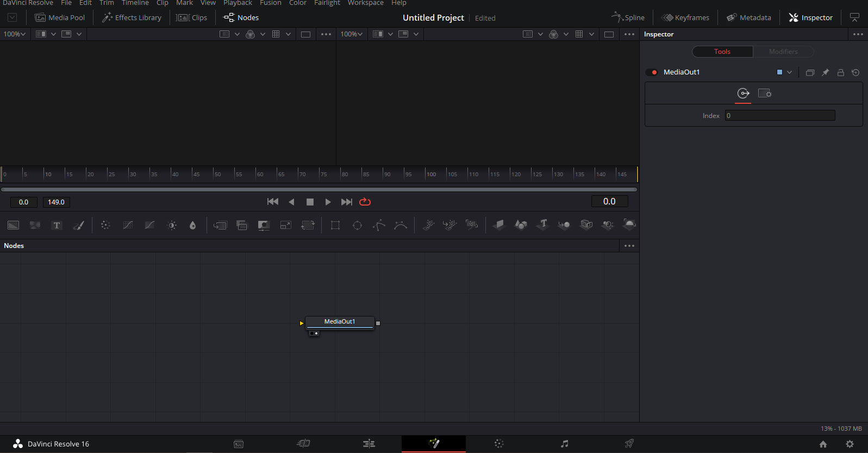Add a Blur node (droplet icon)

tap(192, 225)
